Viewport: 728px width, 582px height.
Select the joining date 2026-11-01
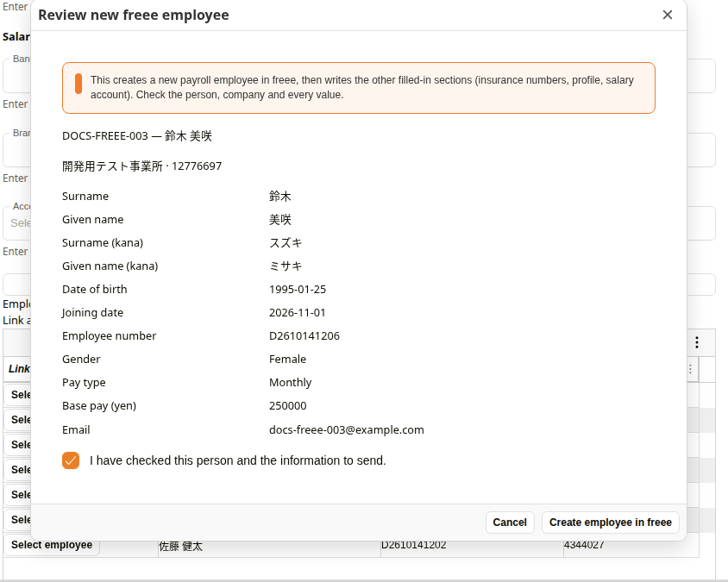tap(297, 312)
